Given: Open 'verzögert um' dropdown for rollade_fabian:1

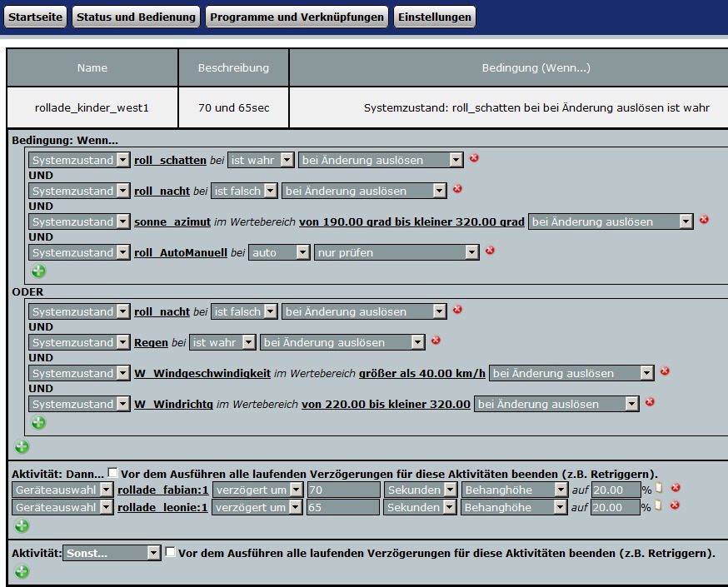Looking at the screenshot, I should click(x=258, y=490).
